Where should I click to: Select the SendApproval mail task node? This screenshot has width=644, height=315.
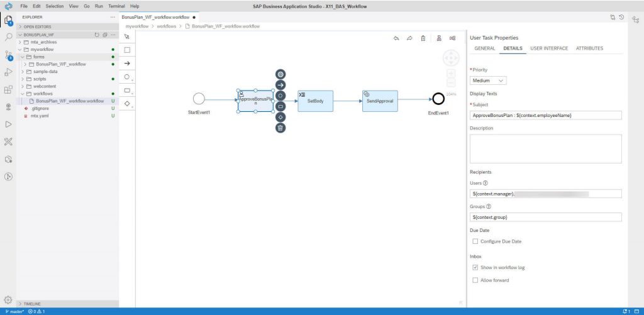380,101
